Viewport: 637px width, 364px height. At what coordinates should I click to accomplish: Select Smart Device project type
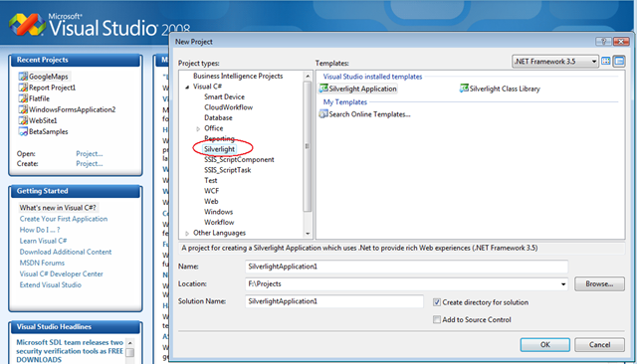224,96
